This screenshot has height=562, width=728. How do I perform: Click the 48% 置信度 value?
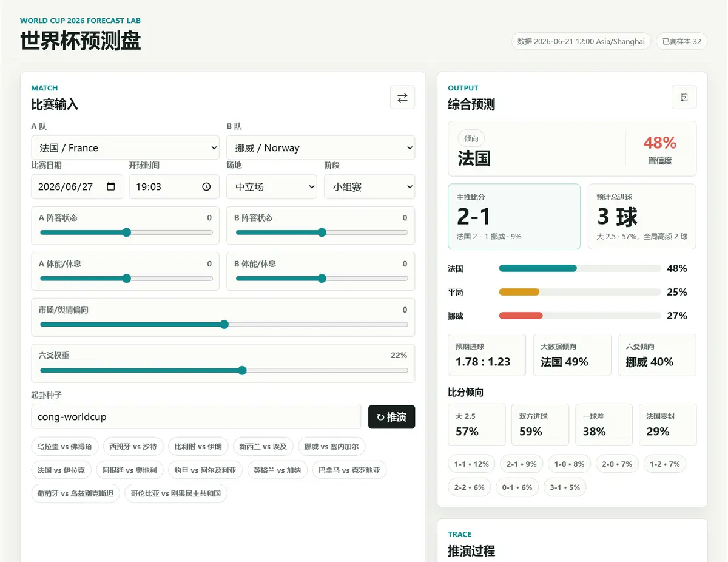(x=660, y=143)
